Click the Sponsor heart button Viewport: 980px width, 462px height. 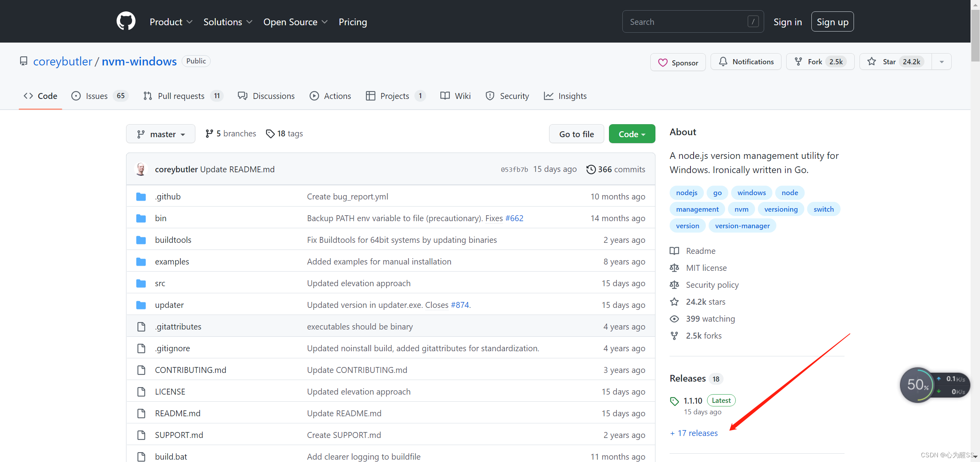pos(678,62)
